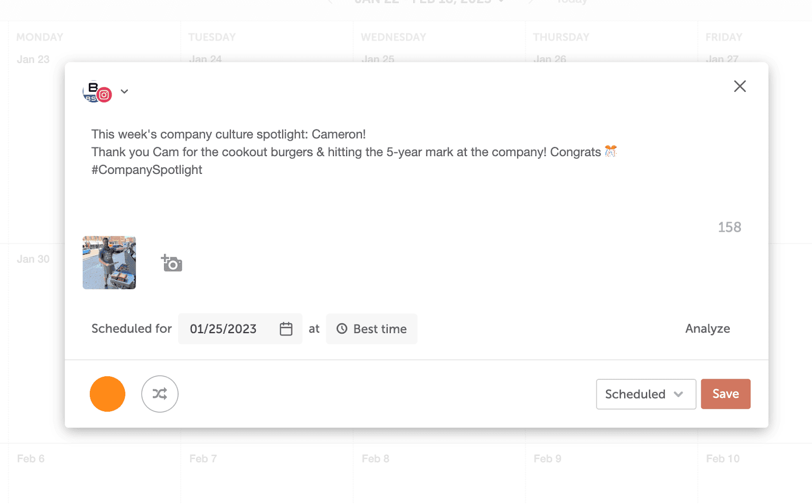This screenshot has width=812, height=504.
Task: Close the post editor dialog
Action: coord(739,86)
